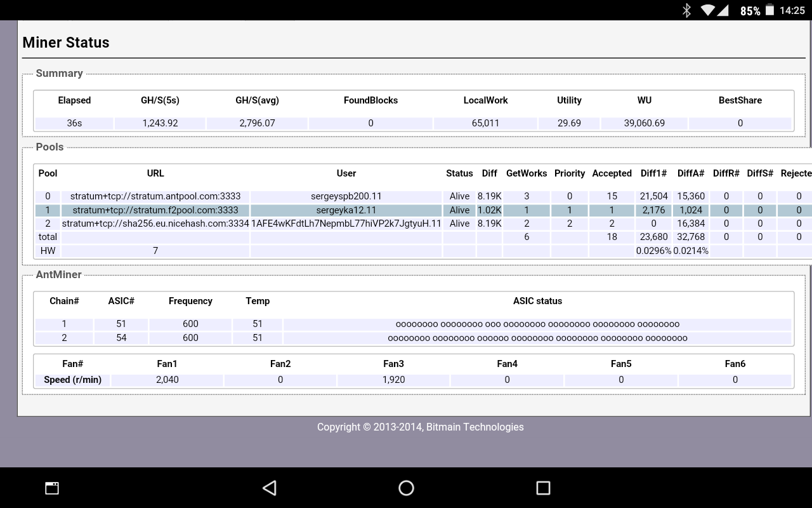The width and height of the screenshot is (812, 508).
Task: Tap the Wi-Fi signal icon
Action: tap(708, 10)
